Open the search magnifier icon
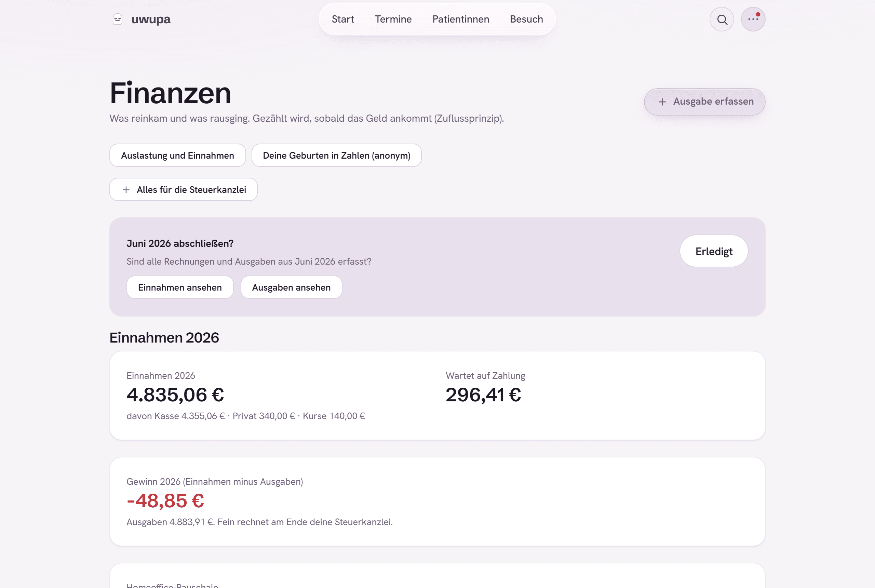This screenshot has width=875, height=588. 722,19
